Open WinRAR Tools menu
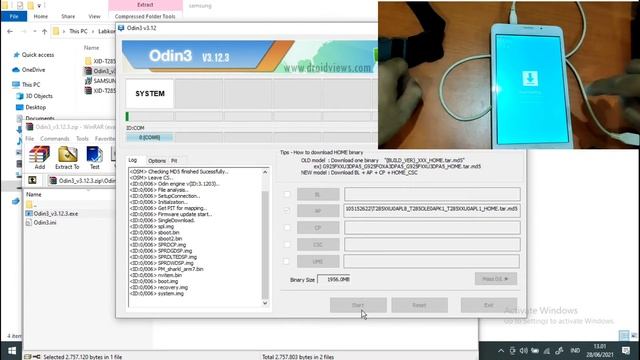Image resolution: width=640 pixels, height=360 pixels. 82,139
